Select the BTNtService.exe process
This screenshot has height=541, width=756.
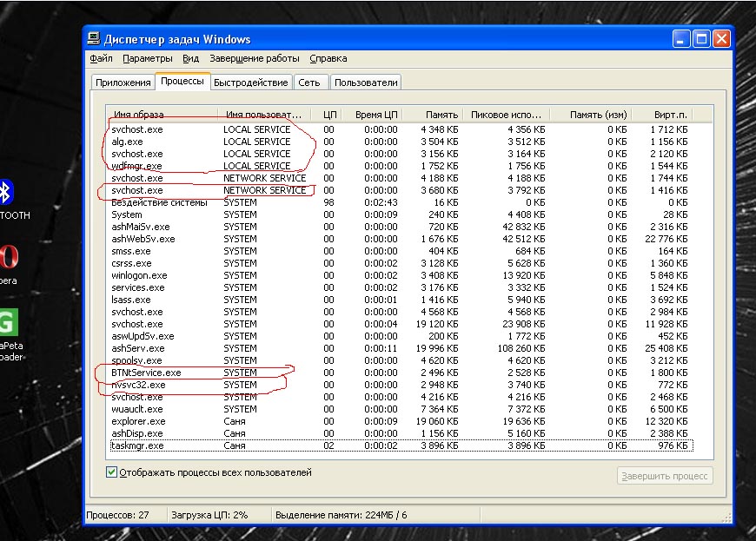click(401, 373)
